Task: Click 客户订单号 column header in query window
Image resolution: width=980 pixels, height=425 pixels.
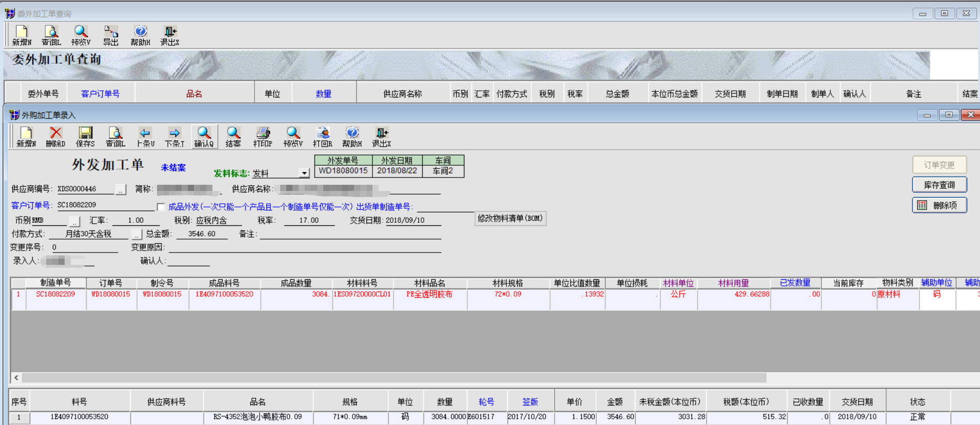Action: coord(101,93)
